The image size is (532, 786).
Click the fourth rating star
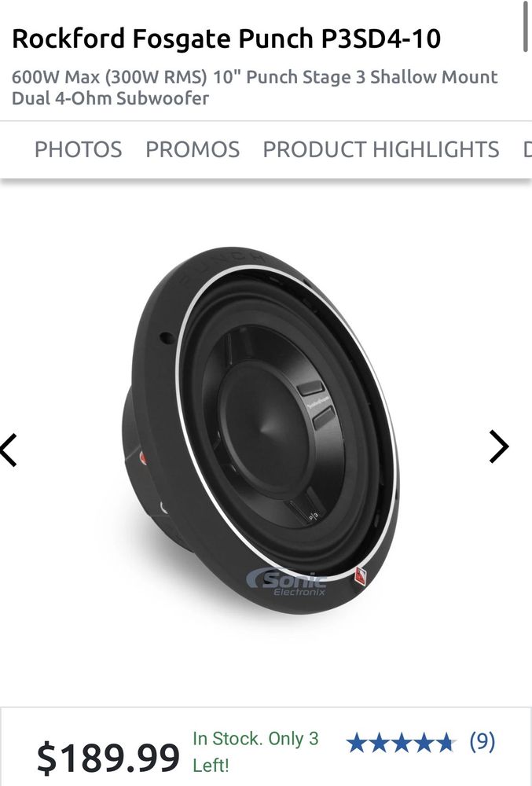(x=424, y=743)
